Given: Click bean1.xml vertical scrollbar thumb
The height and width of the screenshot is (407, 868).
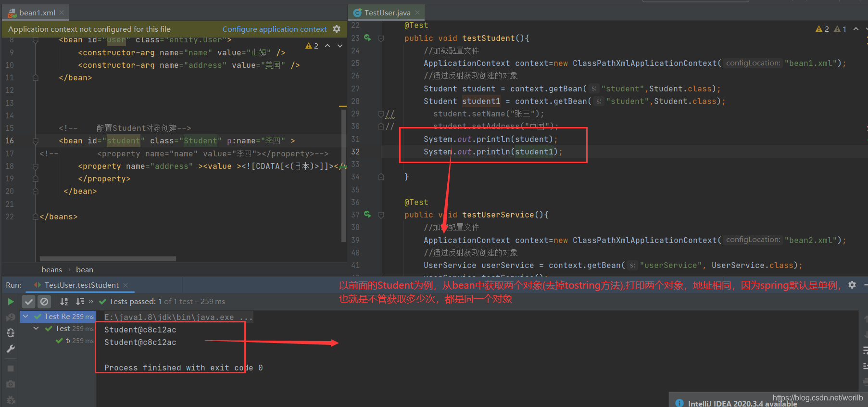Looking at the screenshot, I should (x=343, y=176).
